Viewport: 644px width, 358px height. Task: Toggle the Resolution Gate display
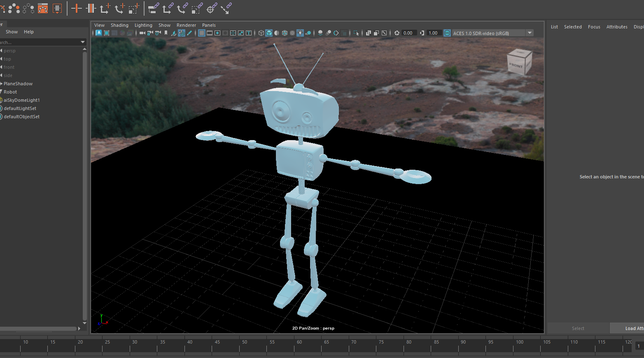click(x=217, y=33)
